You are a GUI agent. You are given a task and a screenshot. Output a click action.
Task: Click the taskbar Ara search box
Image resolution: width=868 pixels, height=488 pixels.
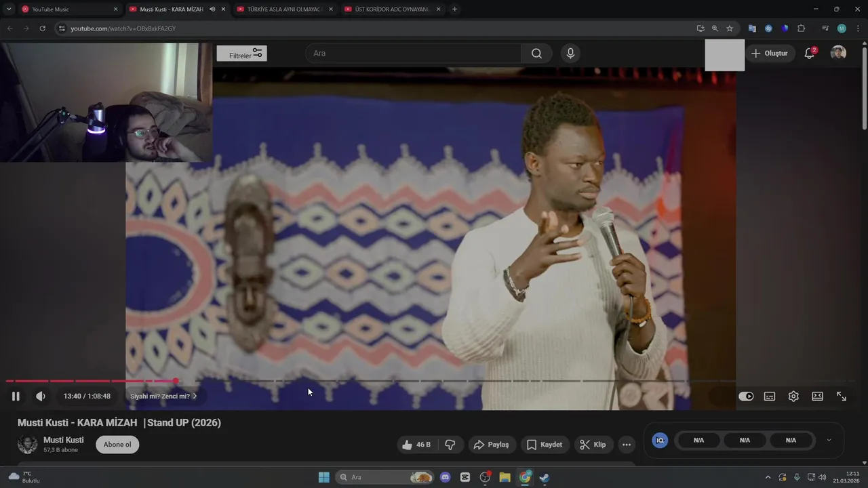coord(385,477)
